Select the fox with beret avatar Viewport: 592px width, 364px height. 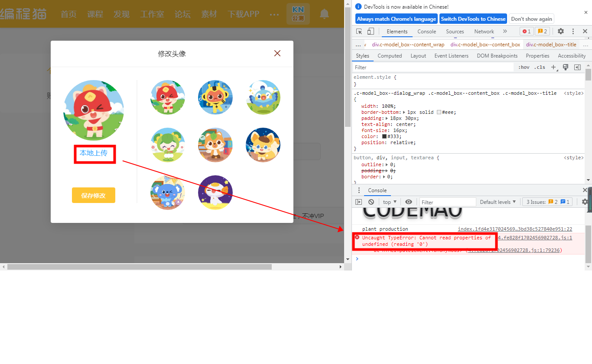[263, 145]
